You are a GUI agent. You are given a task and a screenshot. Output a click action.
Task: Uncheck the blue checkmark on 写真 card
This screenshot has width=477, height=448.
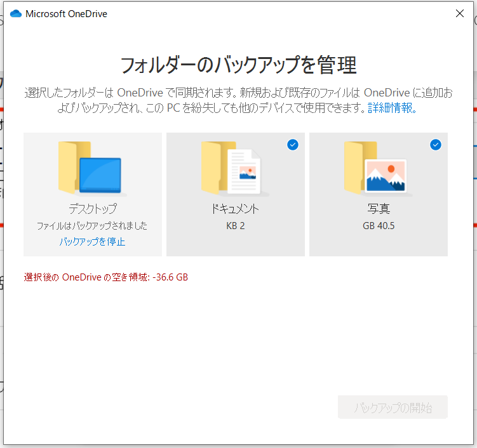click(x=436, y=145)
